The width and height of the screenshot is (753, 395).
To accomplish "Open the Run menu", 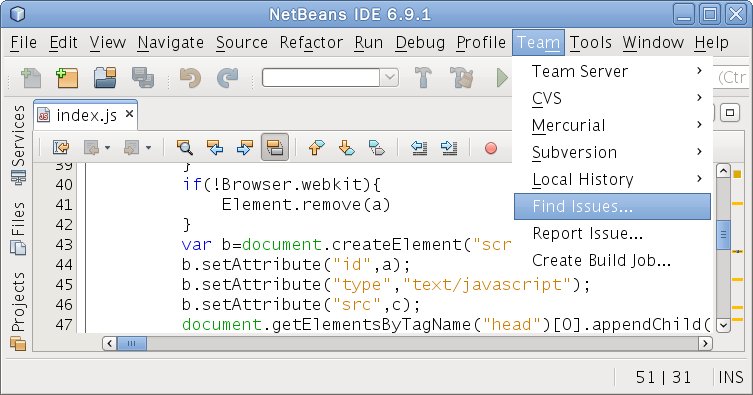I will click(369, 42).
